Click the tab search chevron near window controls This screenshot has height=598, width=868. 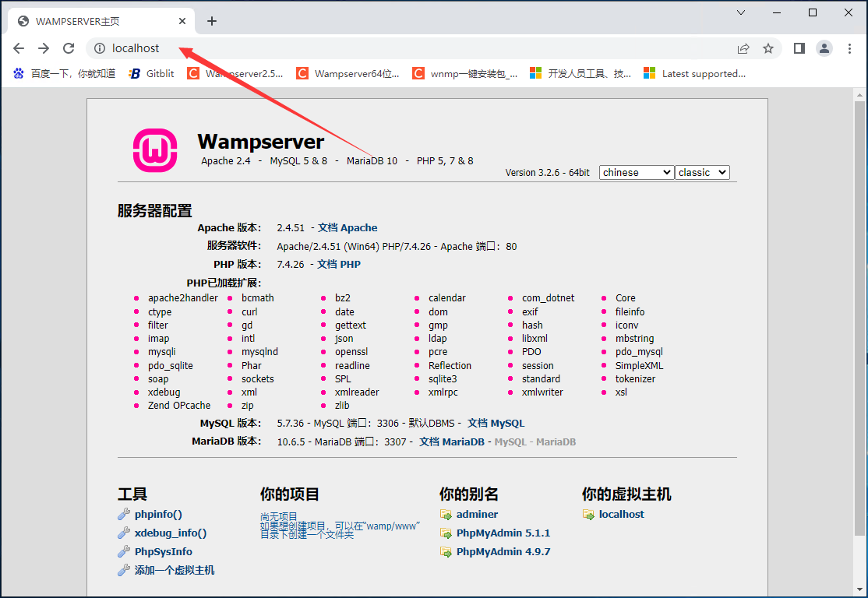(x=740, y=12)
